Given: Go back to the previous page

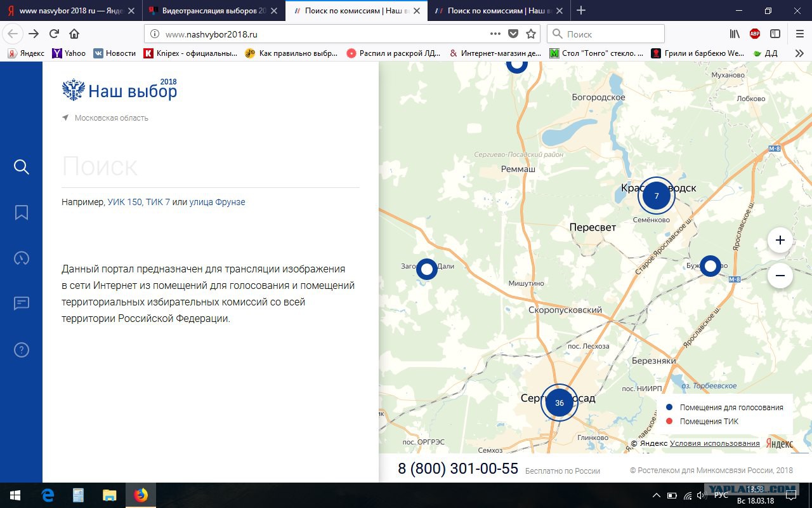Looking at the screenshot, I should 13,34.
